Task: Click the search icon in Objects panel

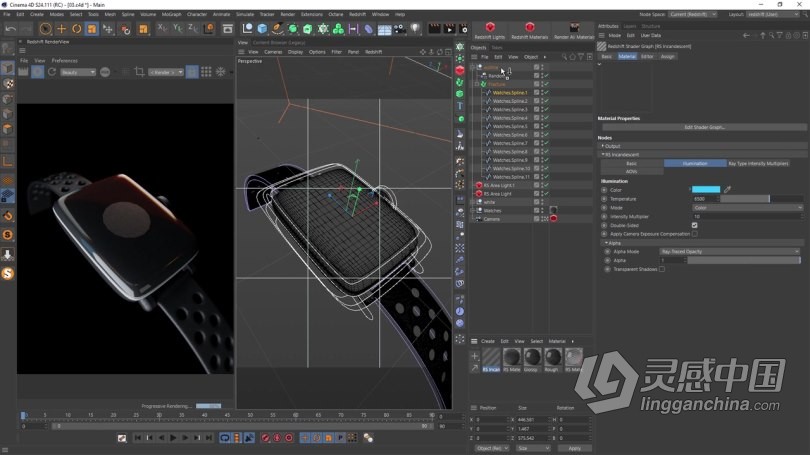Action: (x=564, y=57)
